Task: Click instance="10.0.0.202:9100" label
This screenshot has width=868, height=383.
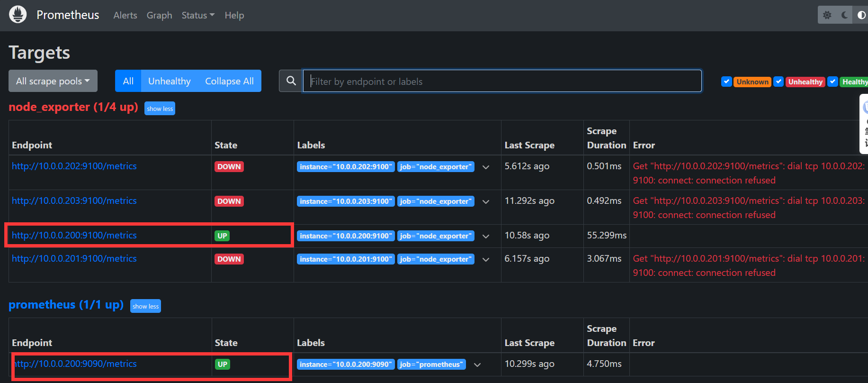Action: (x=346, y=167)
